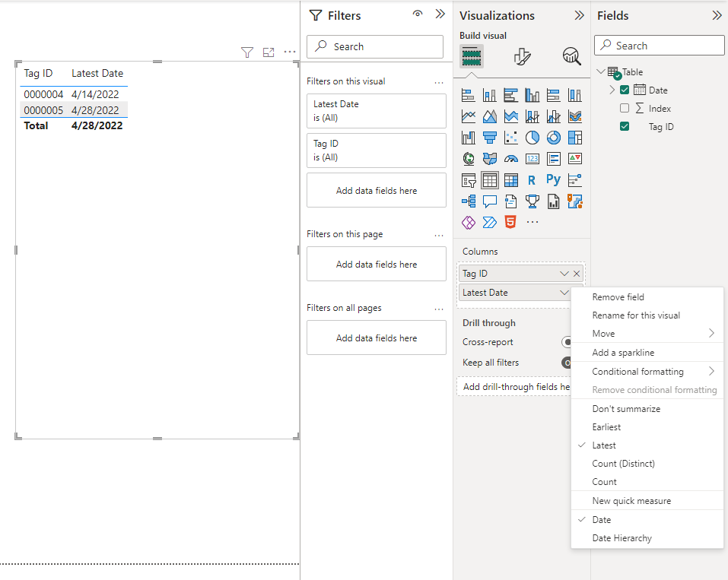Select the Stacked bar chart visual
The image size is (728, 580).
pyautogui.click(x=468, y=95)
